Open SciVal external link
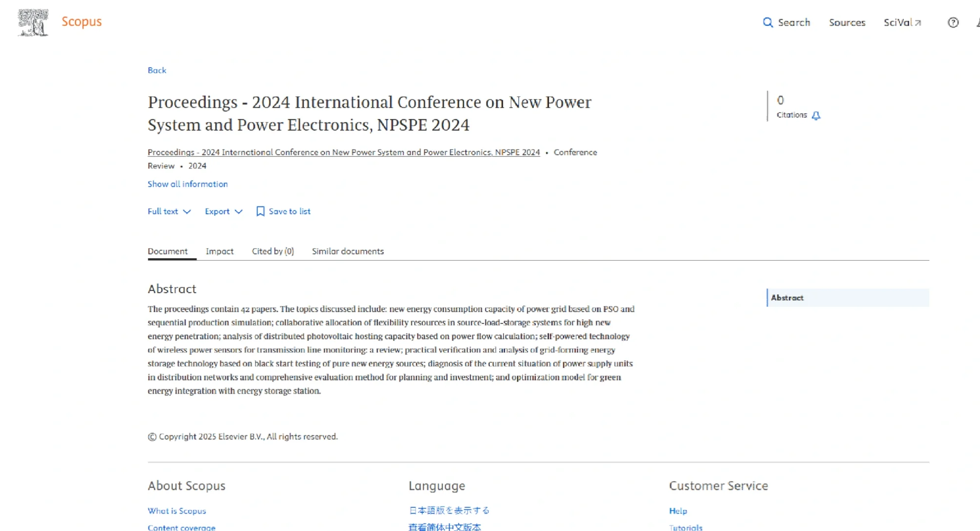Viewport: 980px width, 531px height. (x=902, y=23)
